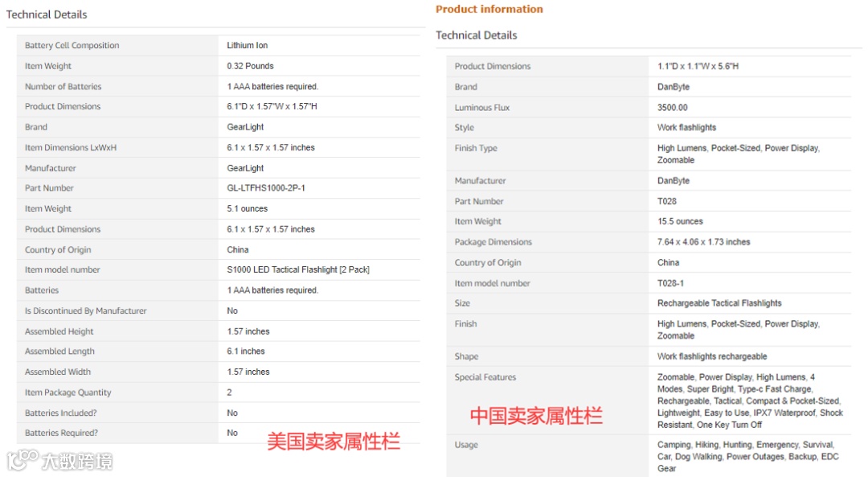Select the Technical Details heading under Product information
868x477 pixels.
click(x=476, y=35)
